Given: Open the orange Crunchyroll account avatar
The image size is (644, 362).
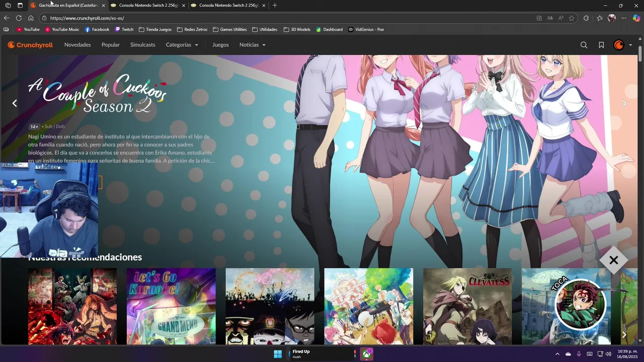Looking at the screenshot, I should 619,45.
